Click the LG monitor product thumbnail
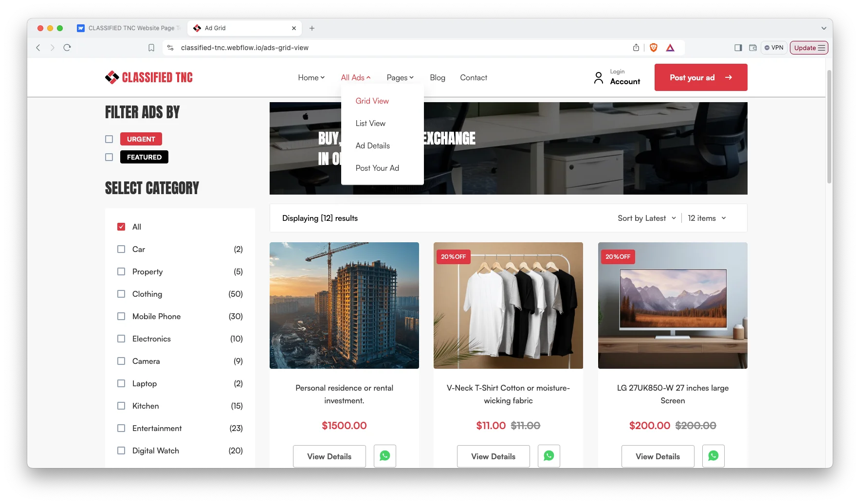Image resolution: width=860 pixels, height=504 pixels. 673,306
